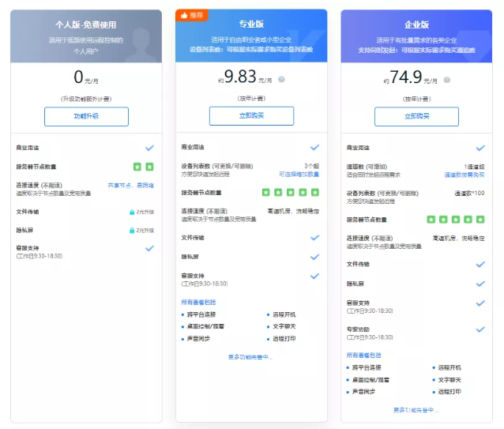The width and height of the screenshot is (504, 429).
Task: Click 立即购买 under the 专业版 plan
Action: pos(251,116)
